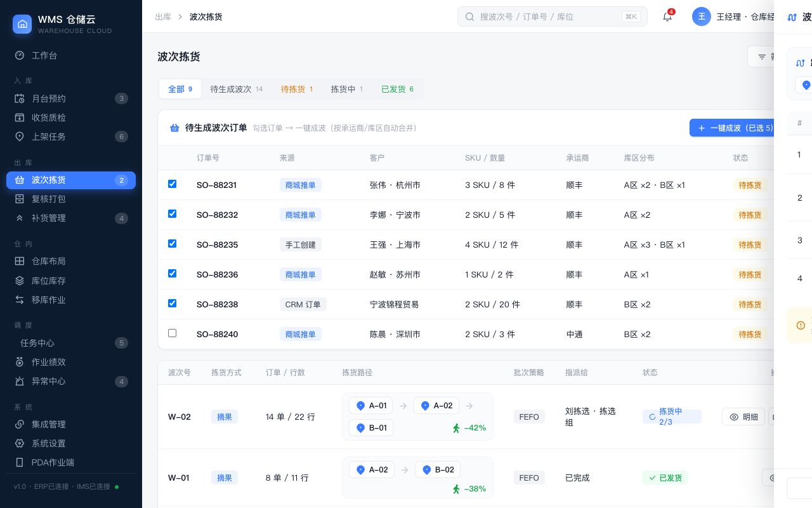The image size is (812, 508).
Task: Click the 异常中心 alarm icon in sidebar
Action: click(20, 381)
